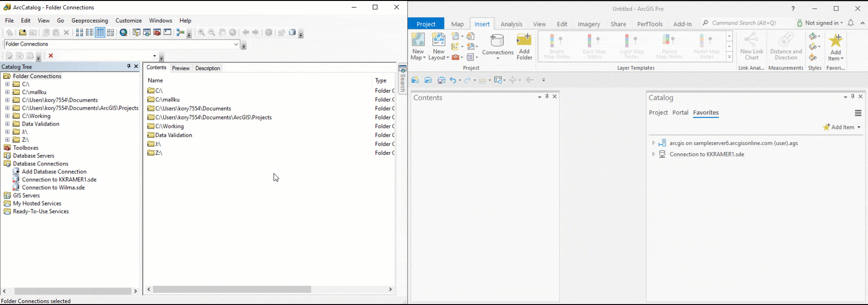This screenshot has width=868, height=305.
Task: Click Undo arrow in ArcGIS Pro quick access toolbar
Action: click(453, 80)
